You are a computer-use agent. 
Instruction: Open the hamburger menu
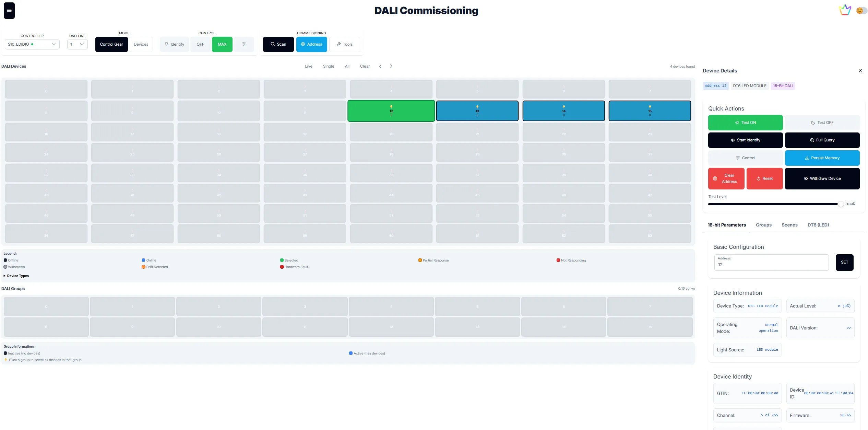click(x=9, y=11)
